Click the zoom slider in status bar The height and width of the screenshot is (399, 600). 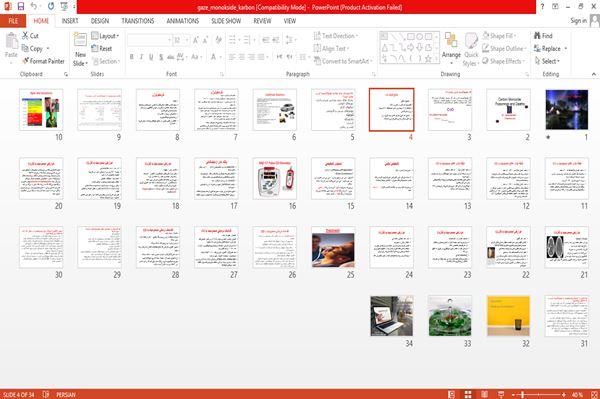tap(538, 394)
